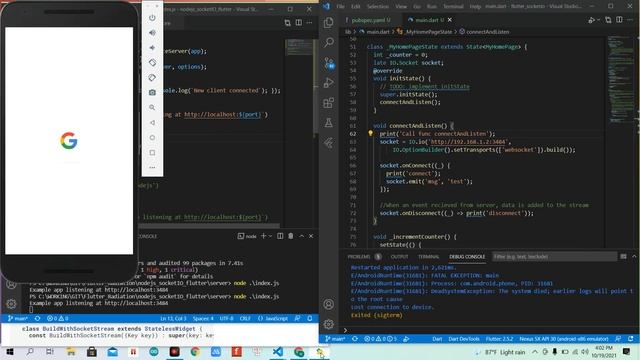This screenshot has width=640, height=360.
Task: Split terminal in left VS Code panel
Action: point(280,236)
